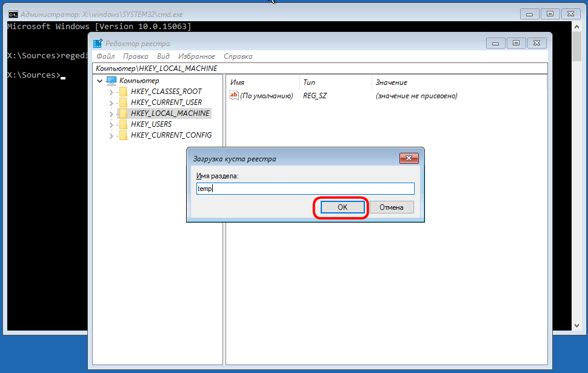The width and height of the screenshot is (588, 373).
Task: Click the string value 'ab' icon
Action: pos(233,95)
